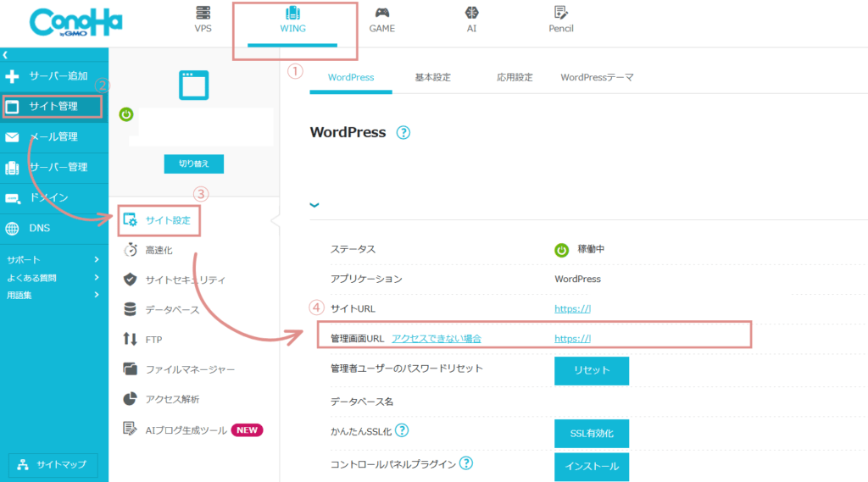Switch to the WordPressテーマ tab
The height and width of the screenshot is (482, 868).
coord(598,77)
